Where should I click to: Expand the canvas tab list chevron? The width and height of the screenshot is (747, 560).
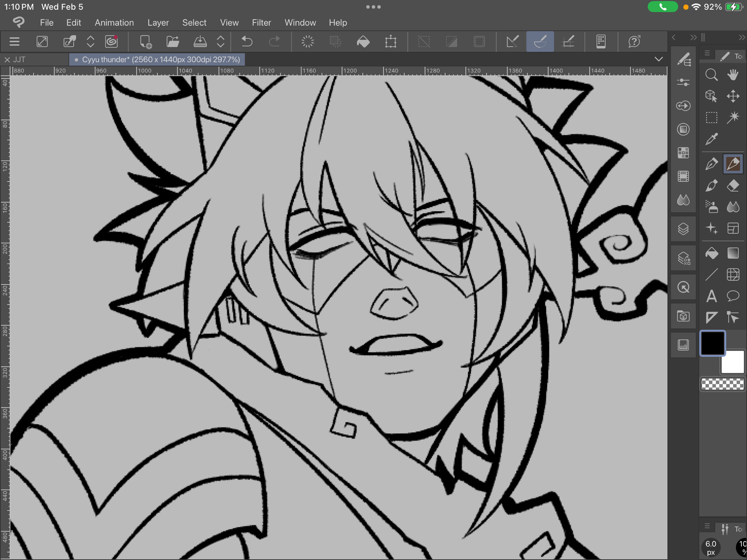point(659,59)
